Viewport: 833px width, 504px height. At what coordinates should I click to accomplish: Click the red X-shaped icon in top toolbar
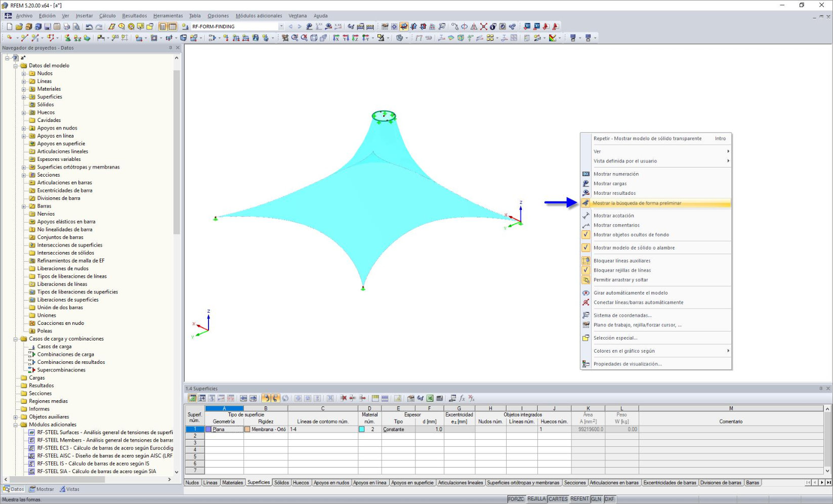click(483, 26)
